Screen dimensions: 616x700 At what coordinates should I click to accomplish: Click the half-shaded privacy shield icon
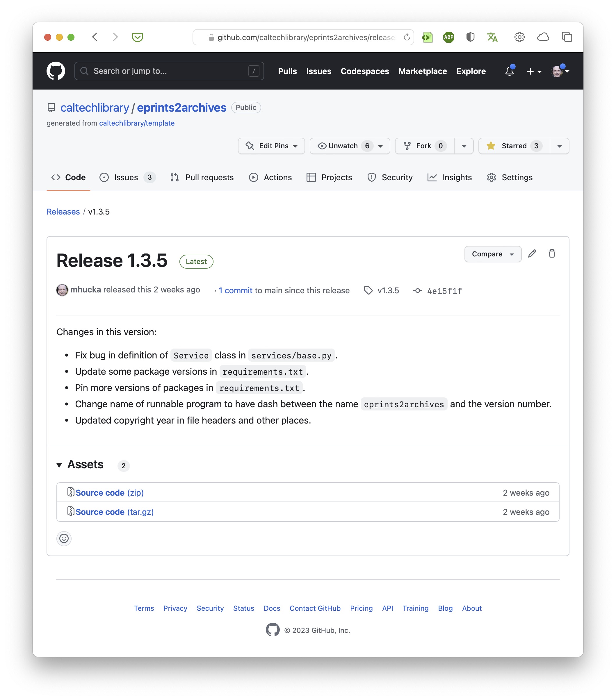[470, 37]
